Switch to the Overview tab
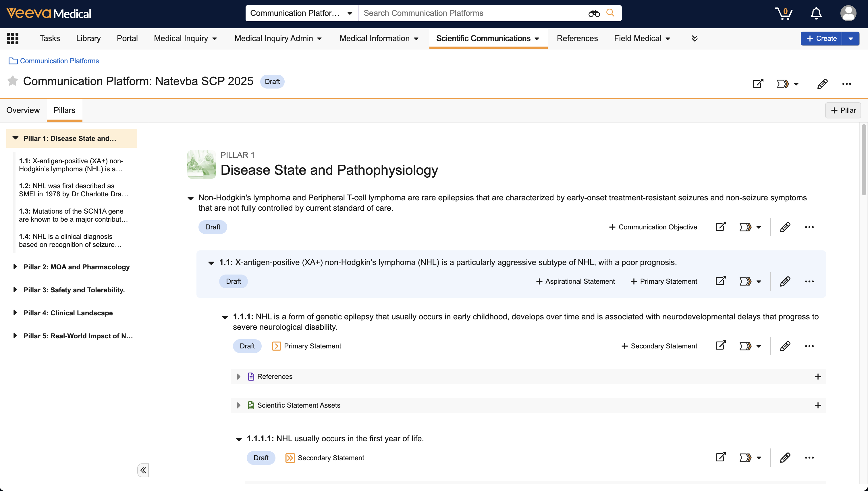 23,110
